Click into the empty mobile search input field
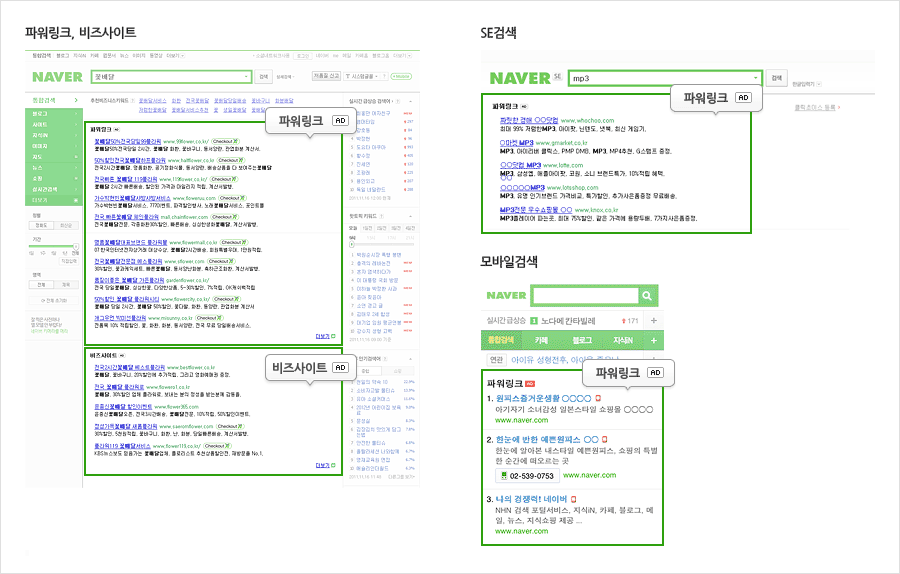Image resolution: width=900 pixels, height=574 pixels. pyautogui.click(x=585, y=296)
